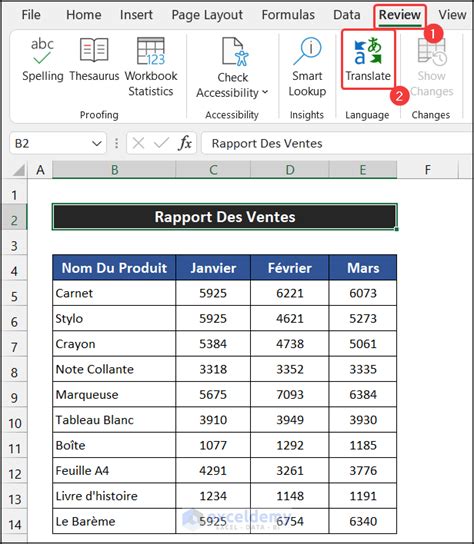Open Workbook Statistics

tap(151, 67)
